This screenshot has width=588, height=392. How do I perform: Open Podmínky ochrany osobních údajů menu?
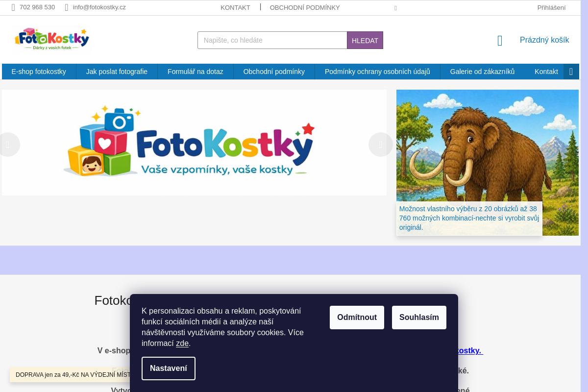coord(377,72)
